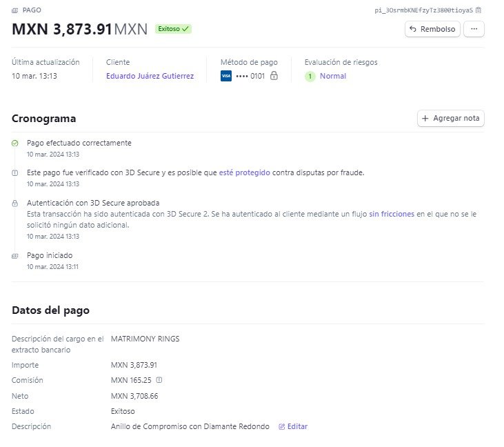Click the PAGO banknote icon at top
The height and width of the screenshot is (447, 504).
14,10
